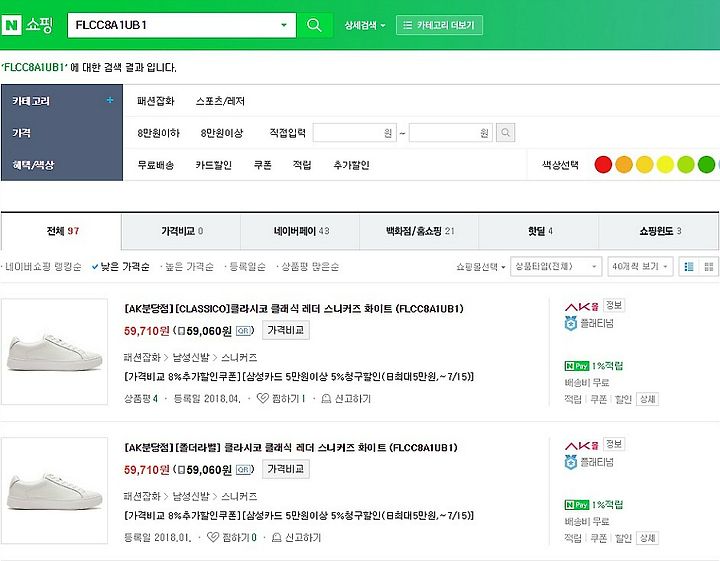Pick the orange color swatch
720x561 pixels.
624,164
